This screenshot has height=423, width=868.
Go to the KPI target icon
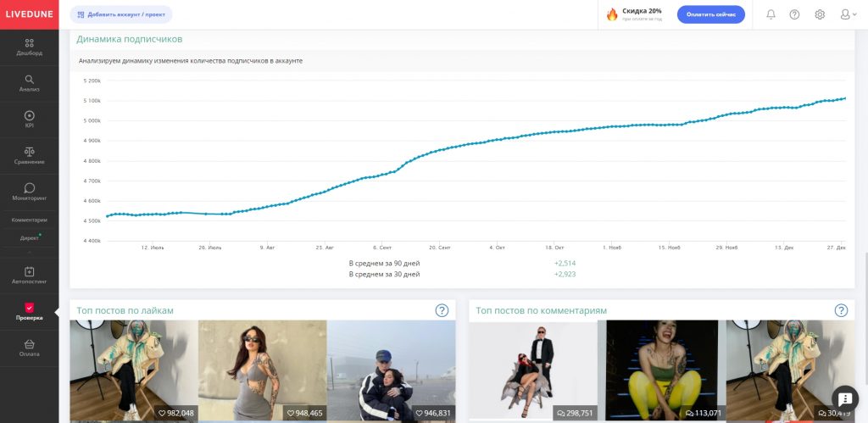tap(30, 115)
